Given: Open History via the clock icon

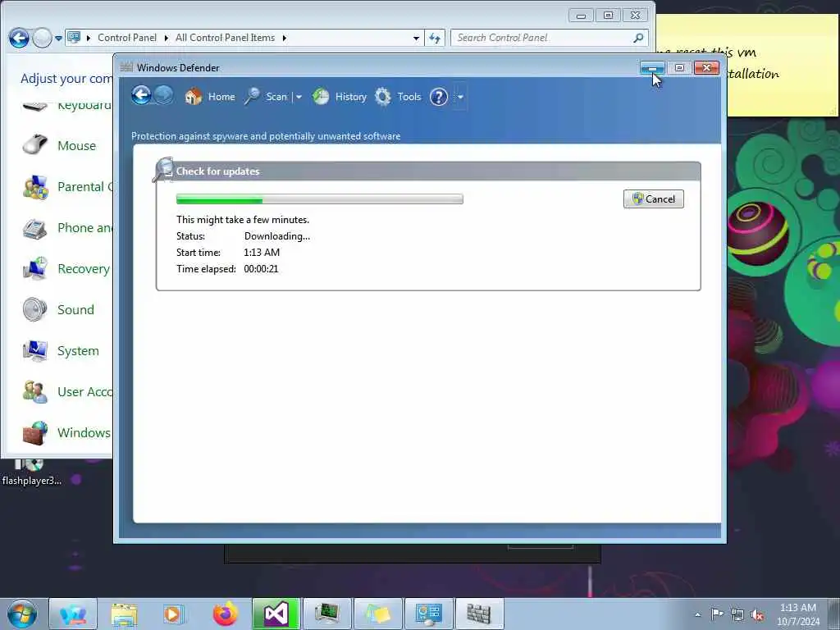Looking at the screenshot, I should 321,97.
